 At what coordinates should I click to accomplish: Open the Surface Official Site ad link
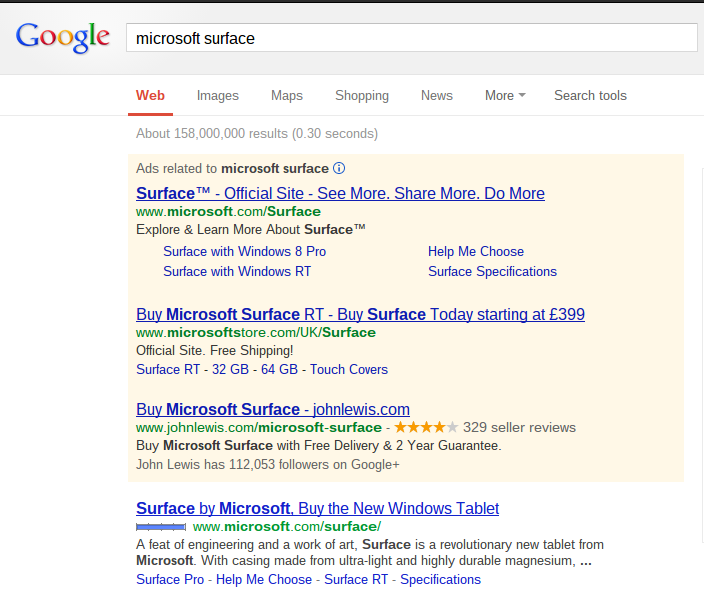point(340,193)
